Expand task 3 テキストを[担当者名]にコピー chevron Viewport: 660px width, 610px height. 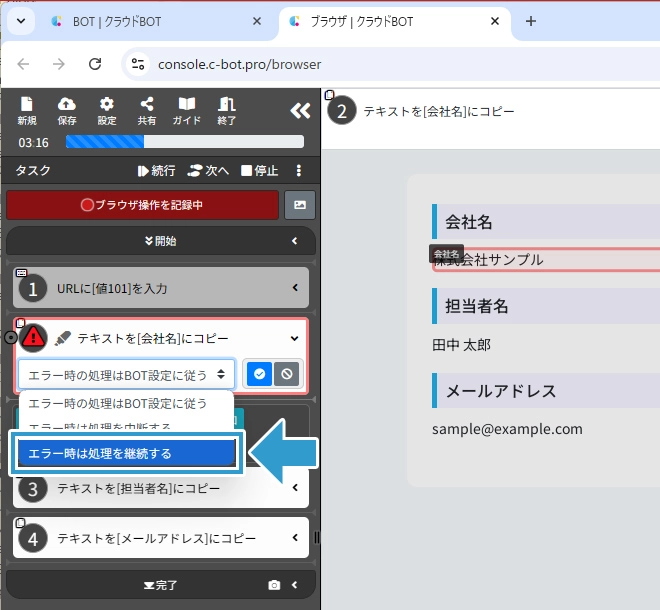(x=295, y=488)
